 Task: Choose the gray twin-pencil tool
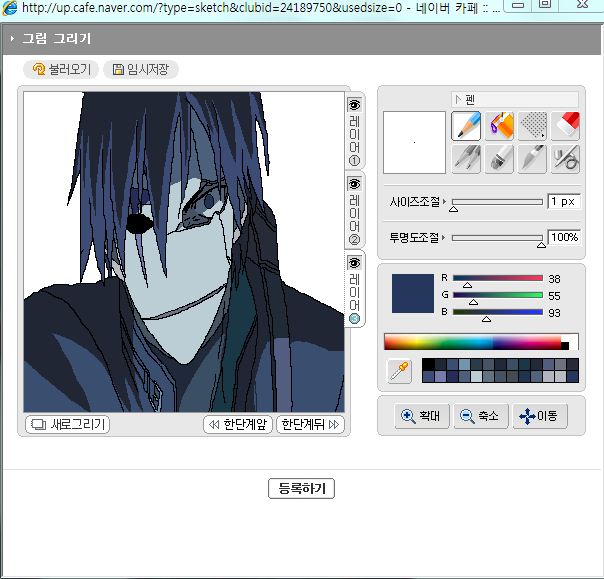coord(466,159)
